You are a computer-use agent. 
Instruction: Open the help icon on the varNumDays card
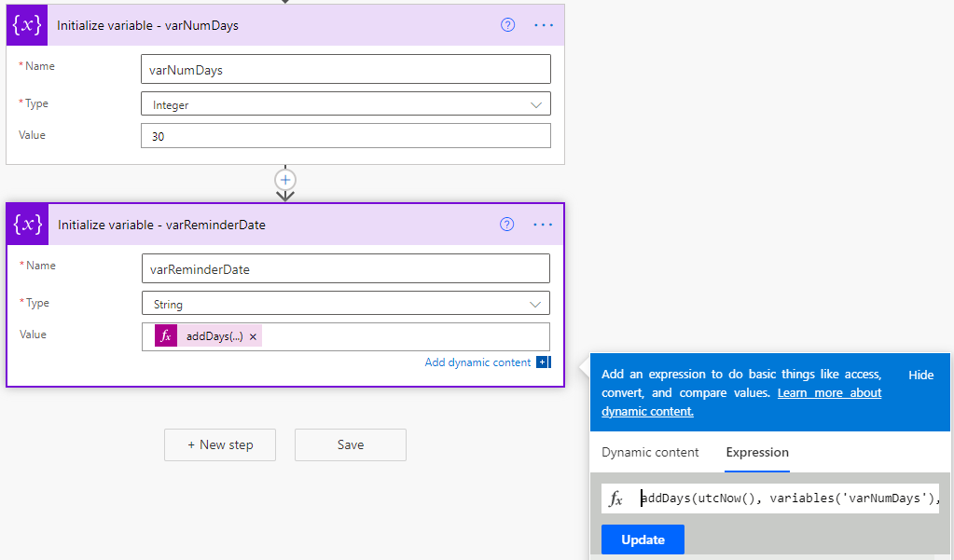[507, 25]
